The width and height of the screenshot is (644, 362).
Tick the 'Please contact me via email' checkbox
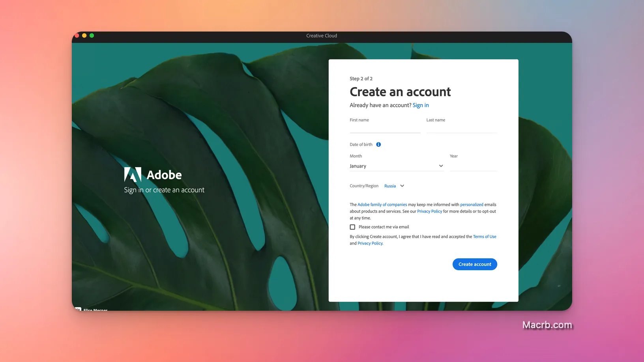tap(352, 227)
